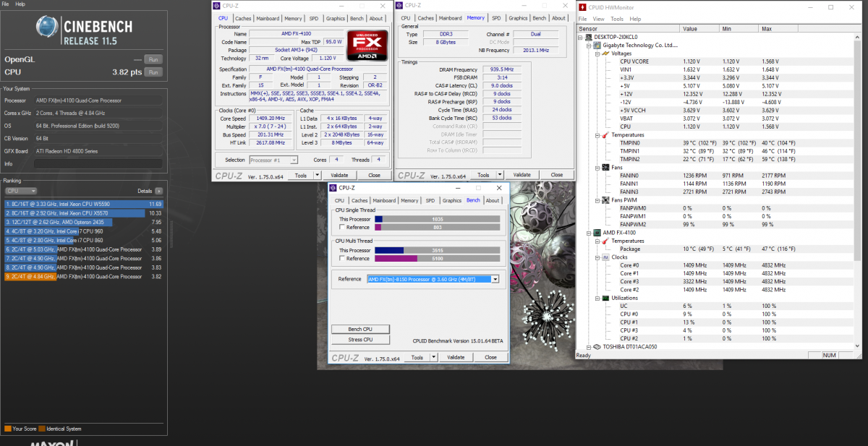Viewport: 868px width, 446px height.
Task: Open the File menu in HWMonitor
Action: pyautogui.click(x=582, y=19)
